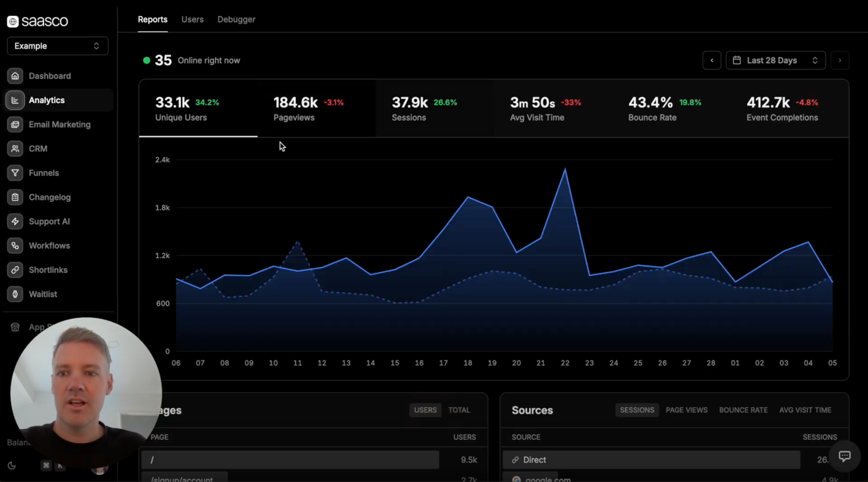The width and height of the screenshot is (868, 482).
Task: Expand the Last 28 Days date picker
Action: [x=775, y=60]
